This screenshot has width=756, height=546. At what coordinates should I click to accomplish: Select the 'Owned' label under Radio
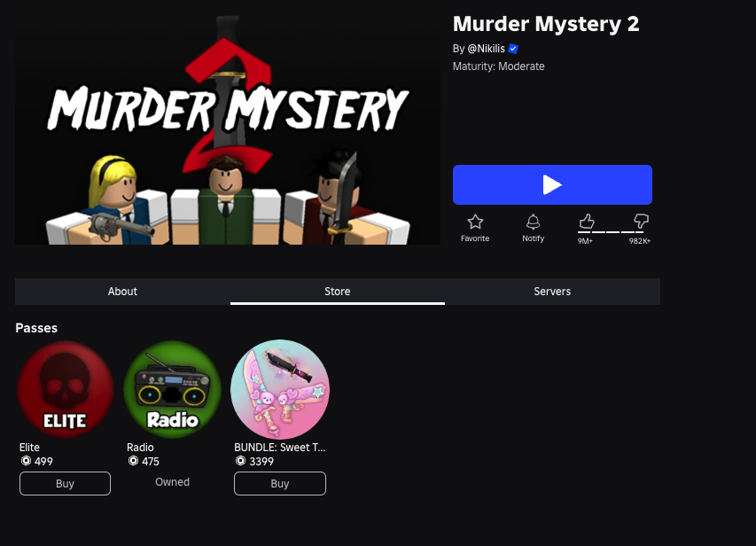(172, 482)
